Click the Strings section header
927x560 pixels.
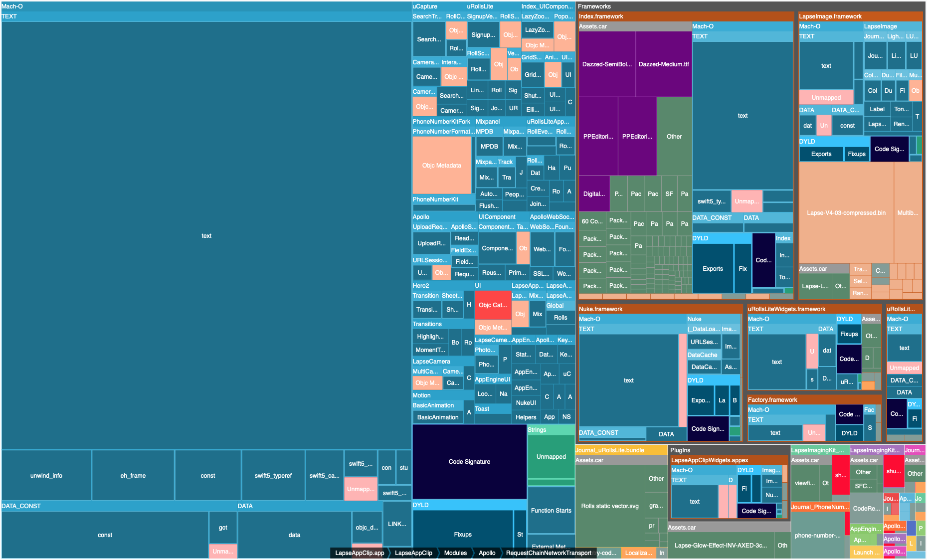click(551, 429)
